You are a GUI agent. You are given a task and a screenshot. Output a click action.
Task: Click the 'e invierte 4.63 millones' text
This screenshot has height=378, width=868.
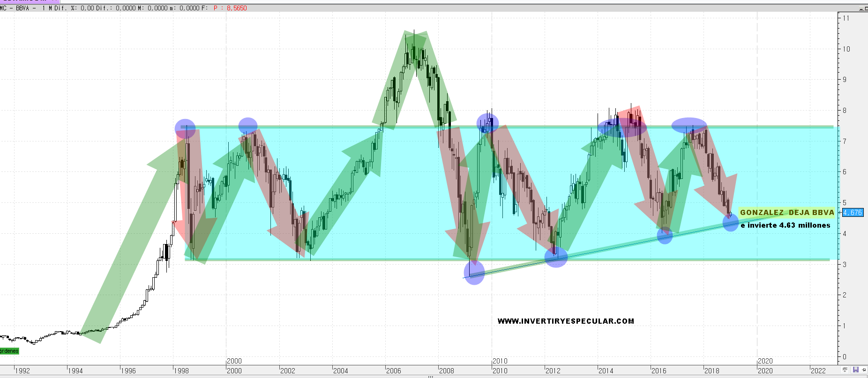tap(785, 225)
